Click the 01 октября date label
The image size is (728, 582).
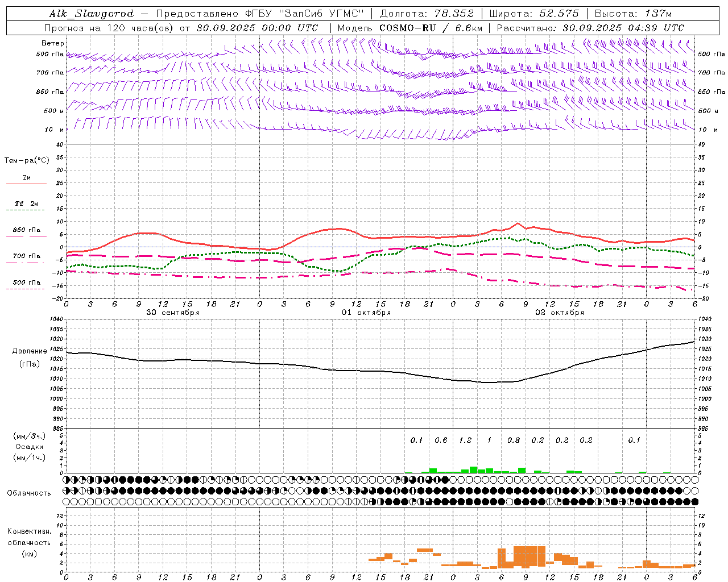point(366,313)
